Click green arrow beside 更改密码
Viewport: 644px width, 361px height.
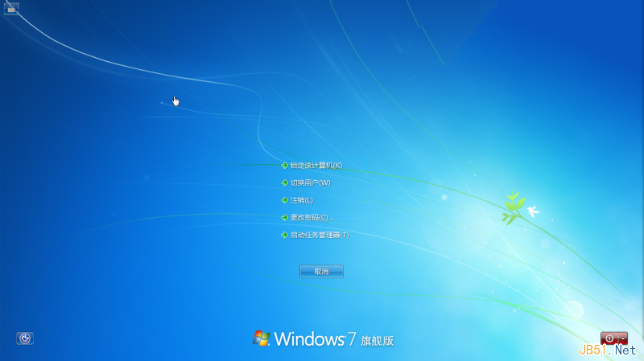pyautogui.click(x=285, y=218)
